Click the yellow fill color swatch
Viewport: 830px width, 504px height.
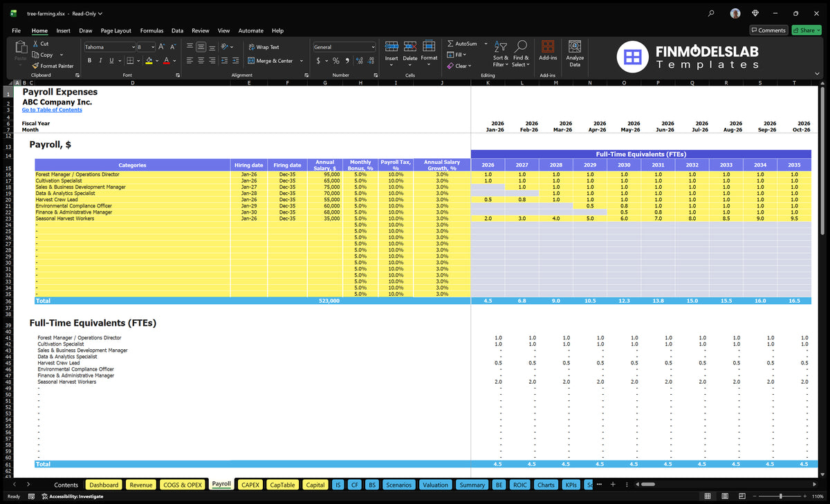149,61
